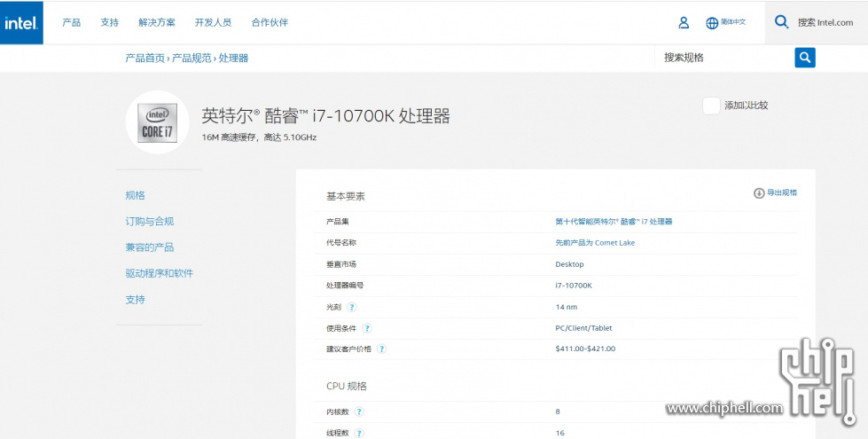Click the 导出规格 text link
The height and width of the screenshot is (439, 868).
[782, 192]
